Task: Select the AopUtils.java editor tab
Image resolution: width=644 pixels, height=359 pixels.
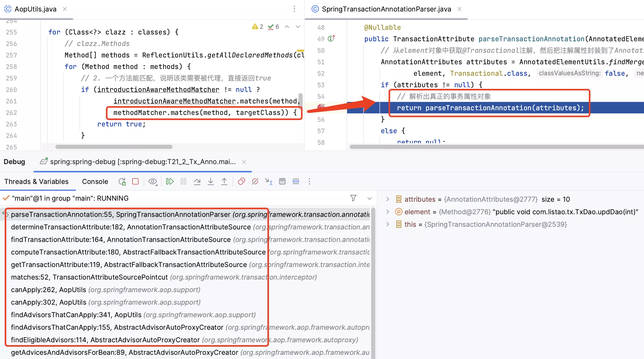Action: [x=35, y=9]
